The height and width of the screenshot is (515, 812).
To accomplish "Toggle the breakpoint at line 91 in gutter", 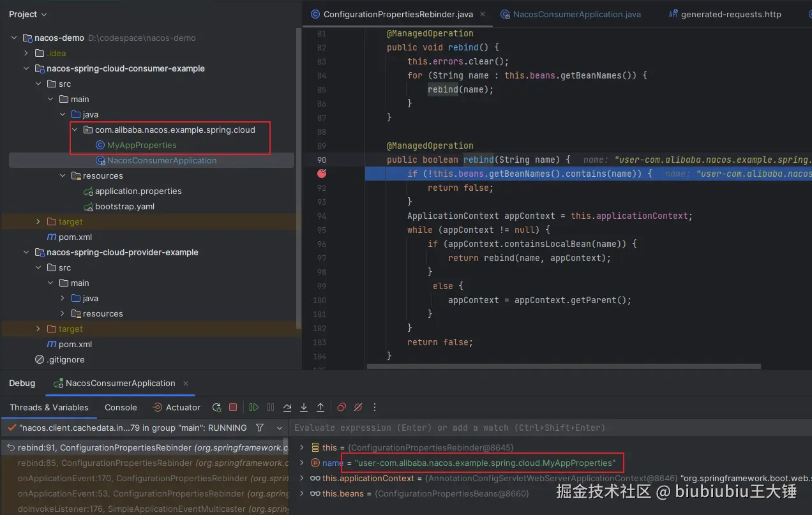I will click(322, 173).
